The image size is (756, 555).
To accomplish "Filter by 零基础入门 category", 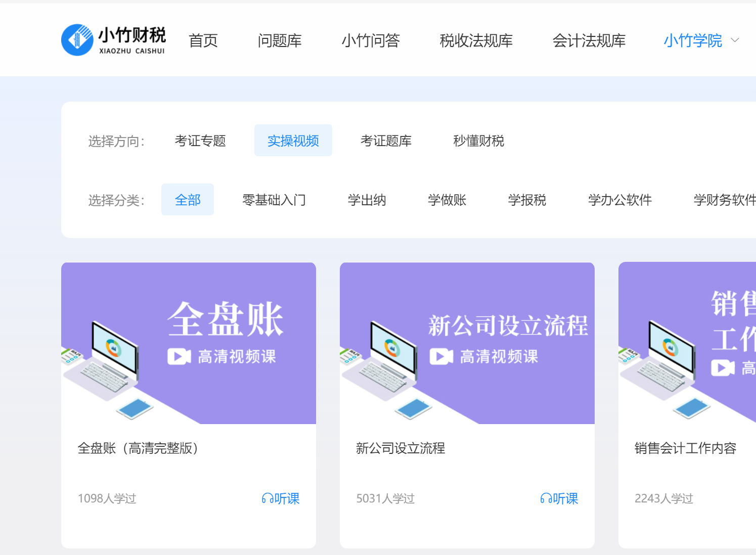I will [x=274, y=200].
